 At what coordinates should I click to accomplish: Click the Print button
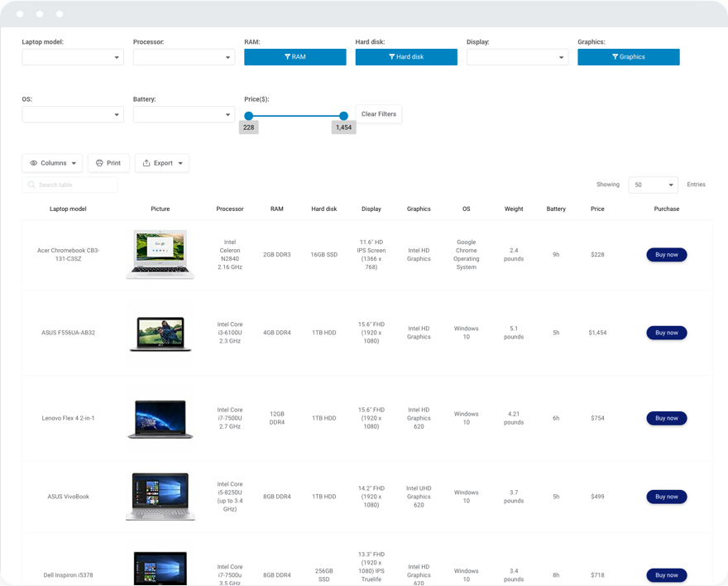108,163
